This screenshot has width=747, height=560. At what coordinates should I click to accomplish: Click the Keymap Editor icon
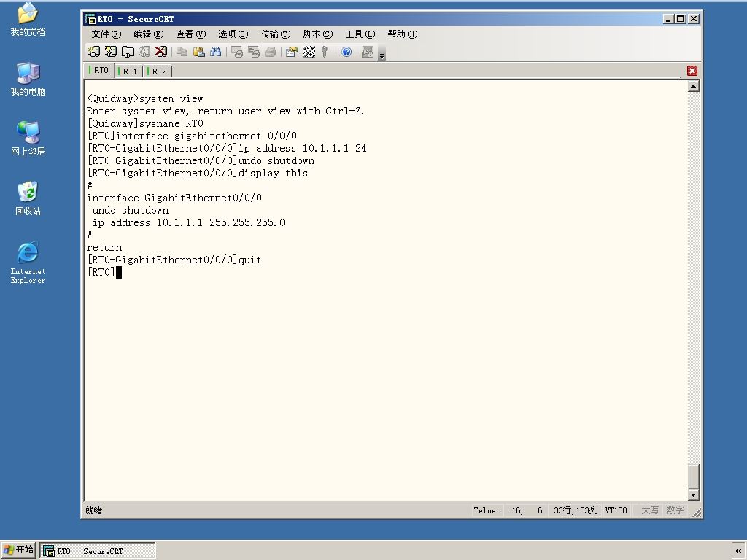pyautogui.click(x=309, y=52)
